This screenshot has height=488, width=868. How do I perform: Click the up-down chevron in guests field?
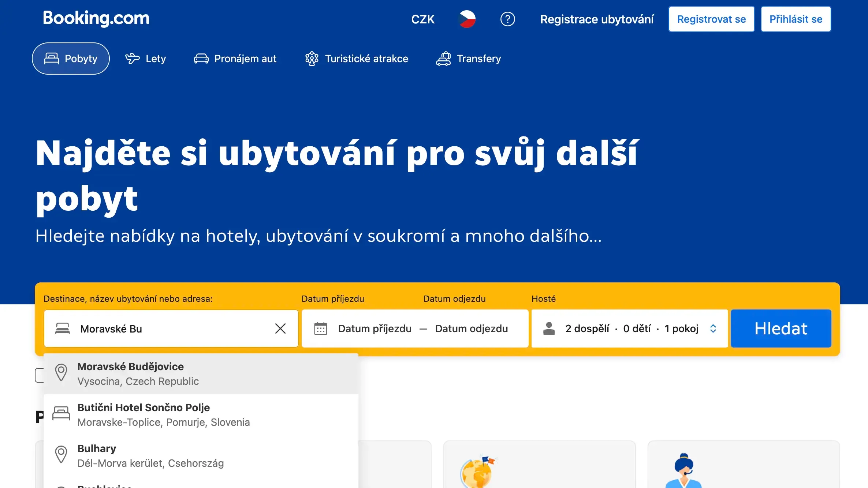tap(713, 329)
